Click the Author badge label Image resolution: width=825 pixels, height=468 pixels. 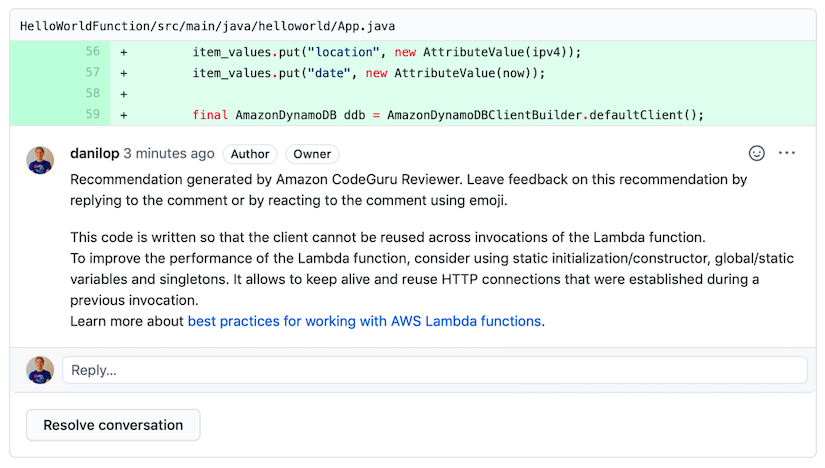[250, 154]
